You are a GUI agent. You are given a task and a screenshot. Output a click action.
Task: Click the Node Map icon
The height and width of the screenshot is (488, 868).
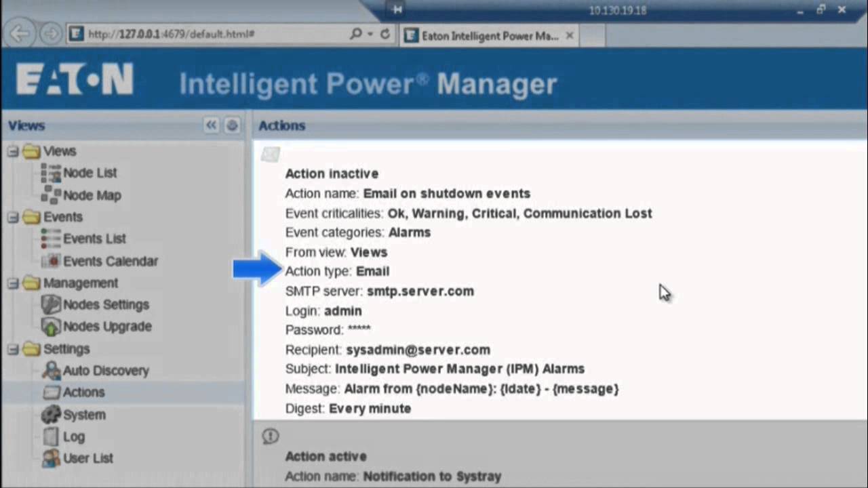[51, 195]
